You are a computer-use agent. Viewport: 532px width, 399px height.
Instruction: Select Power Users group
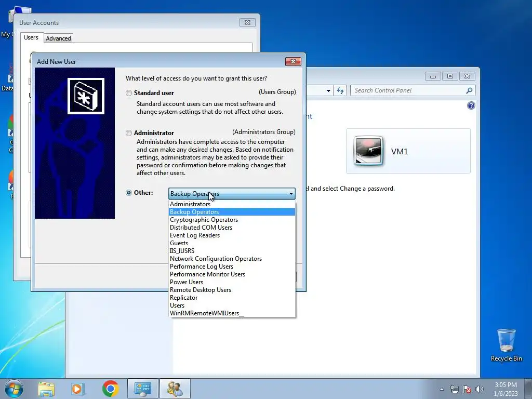click(x=232, y=282)
